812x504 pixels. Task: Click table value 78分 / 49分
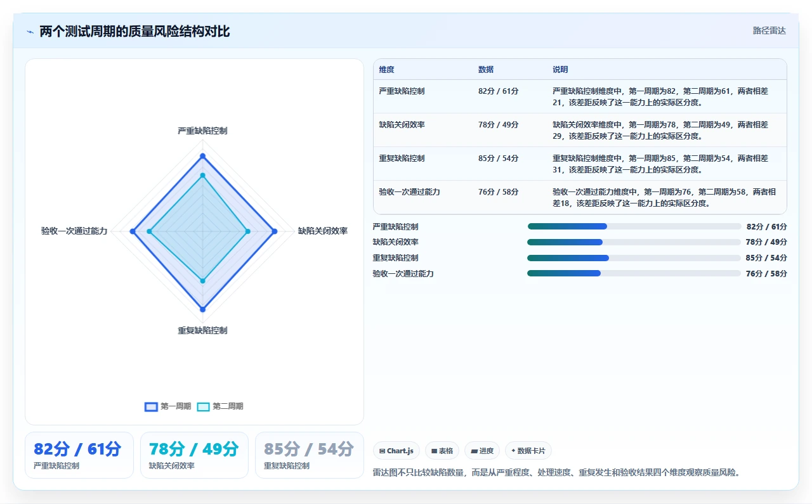pos(499,125)
